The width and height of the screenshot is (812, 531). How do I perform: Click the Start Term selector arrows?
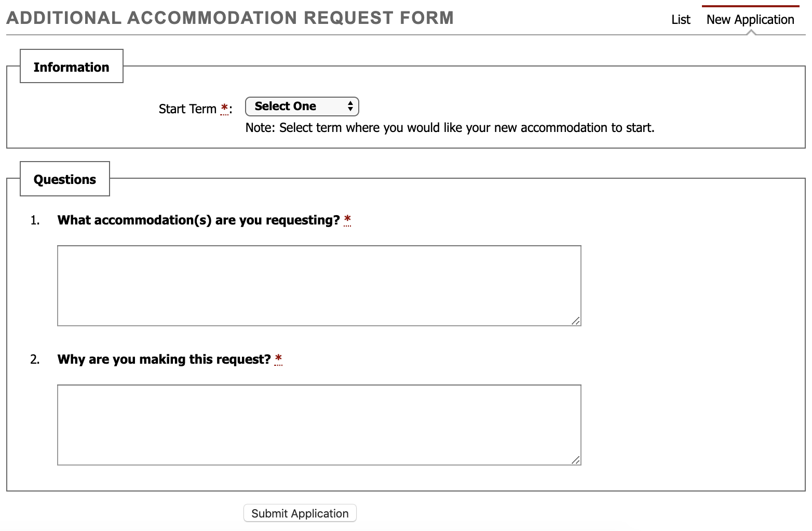click(x=350, y=106)
